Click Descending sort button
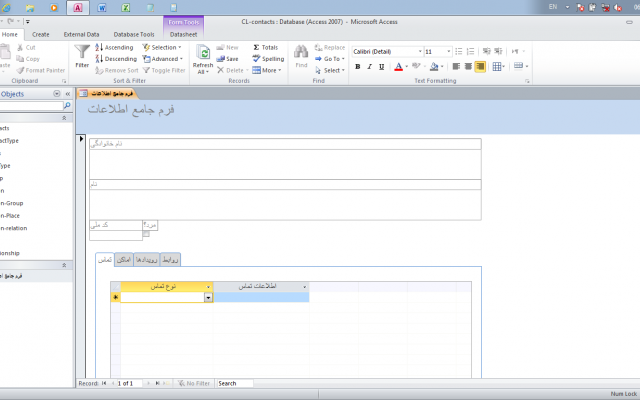The image size is (640, 400). [x=116, y=59]
